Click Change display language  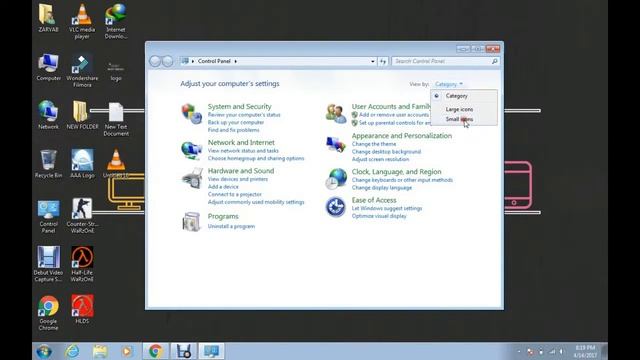click(382, 188)
